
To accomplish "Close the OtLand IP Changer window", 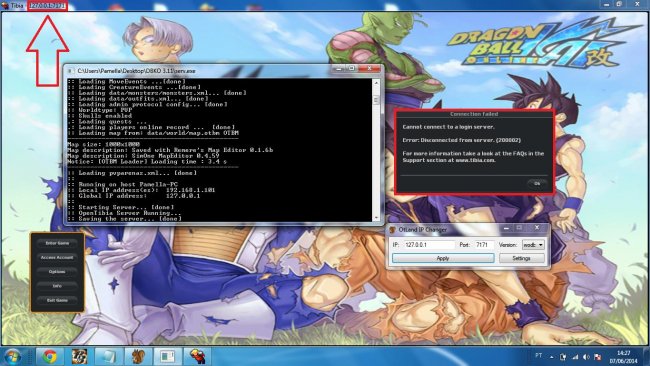I will click(x=536, y=228).
